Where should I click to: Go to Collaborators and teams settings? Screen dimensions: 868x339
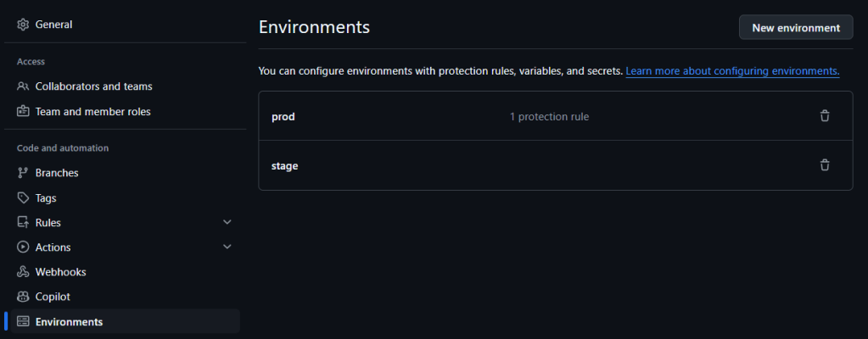(x=93, y=86)
